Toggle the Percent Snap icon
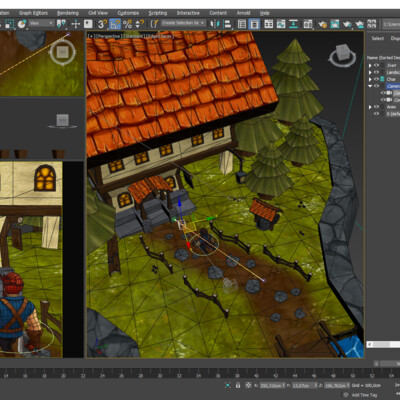Screen dimensions: 400x400 click(x=127, y=24)
